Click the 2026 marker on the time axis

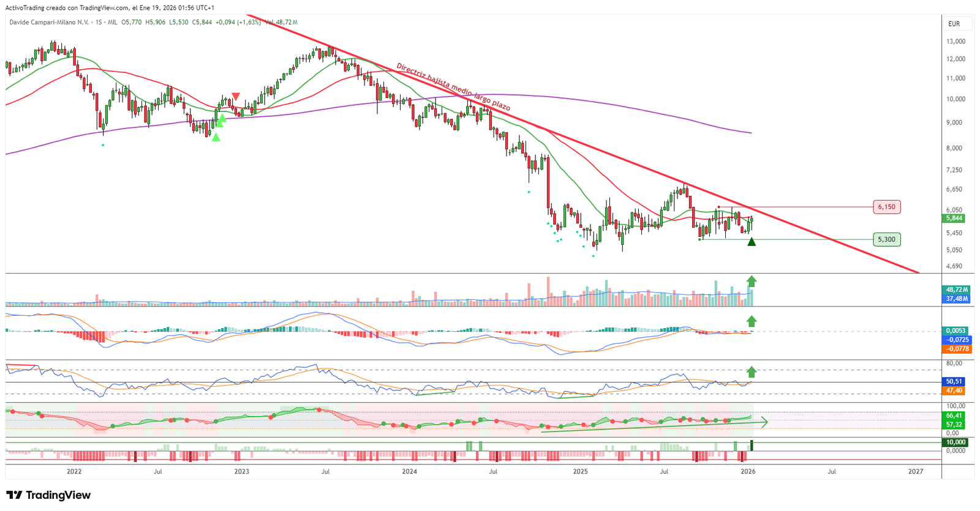(x=748, y=471)
